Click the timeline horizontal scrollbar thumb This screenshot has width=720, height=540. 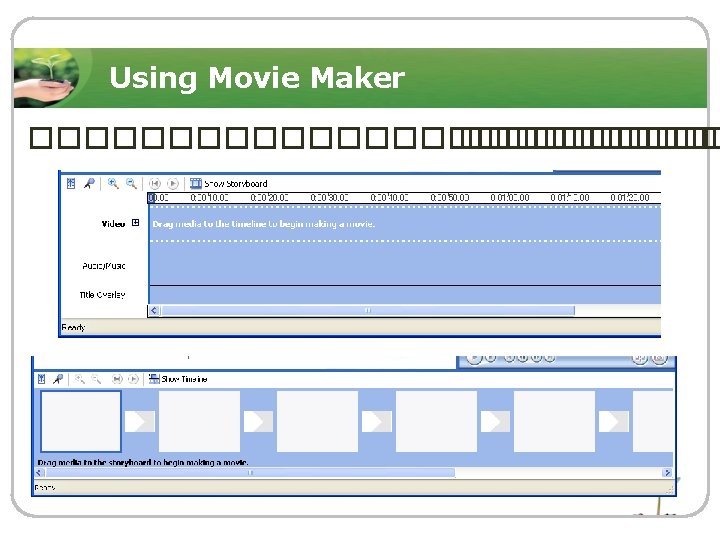click(x=367, y=311)
